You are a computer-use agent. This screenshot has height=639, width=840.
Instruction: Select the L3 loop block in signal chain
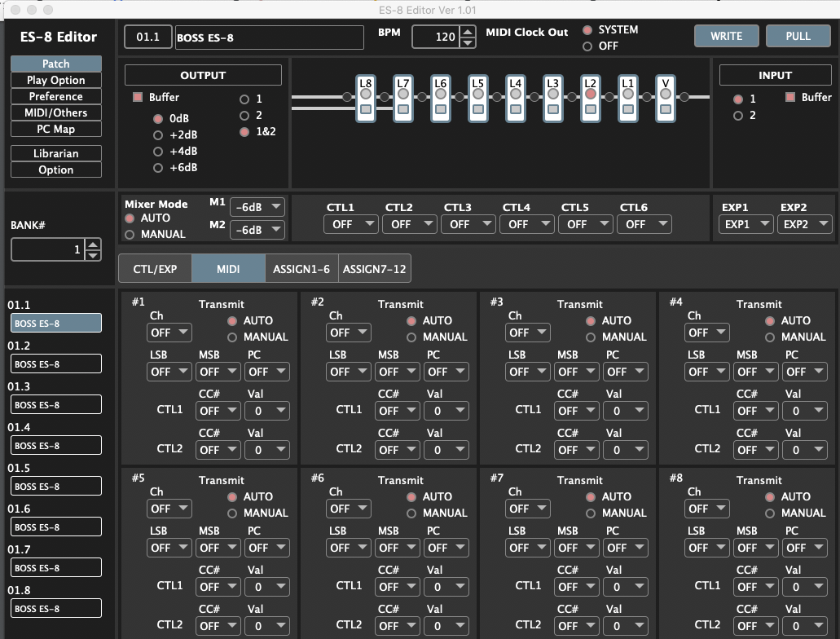(553, 98)
